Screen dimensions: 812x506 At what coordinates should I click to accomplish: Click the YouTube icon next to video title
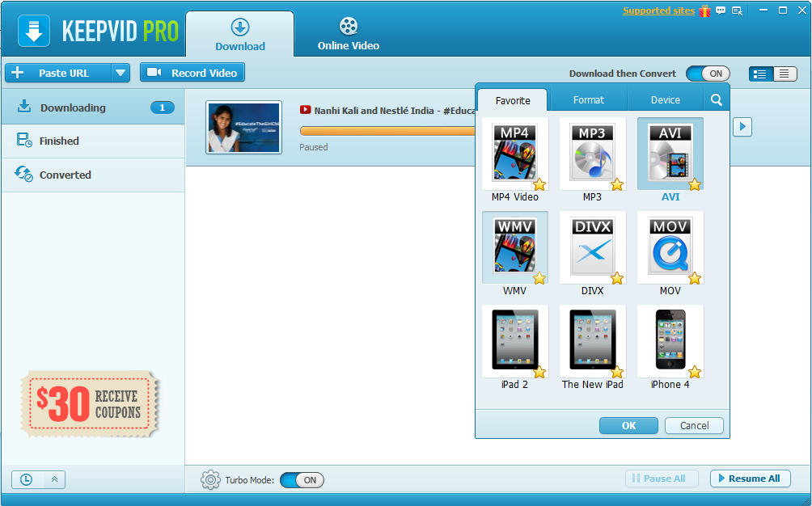coord(305,110)
